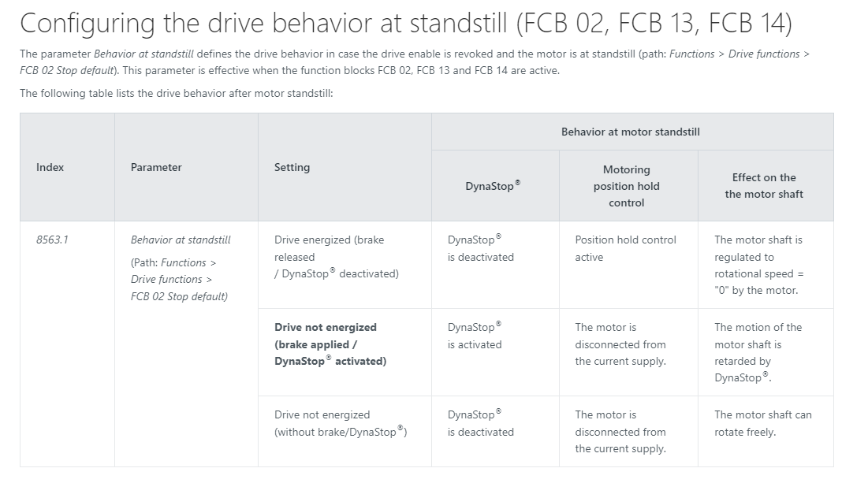Screen dimensions: 868x483
Task: Click the 'The following table lists' sentence
Action: (x=176, y=93)
